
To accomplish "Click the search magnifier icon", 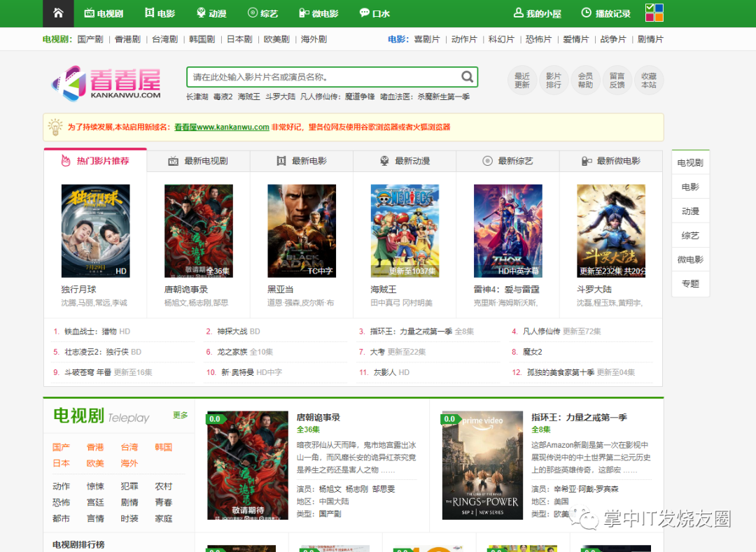I will [467, 76].
